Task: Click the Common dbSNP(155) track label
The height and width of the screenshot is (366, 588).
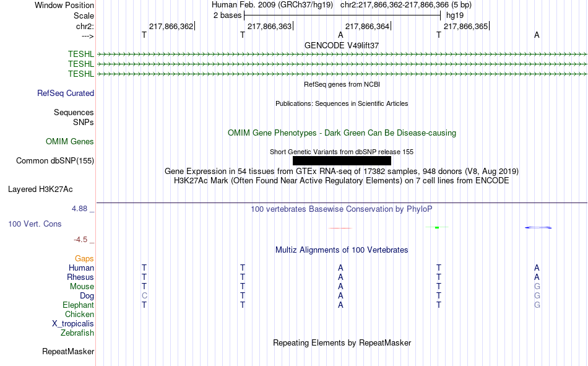Action: coord(55,160)
